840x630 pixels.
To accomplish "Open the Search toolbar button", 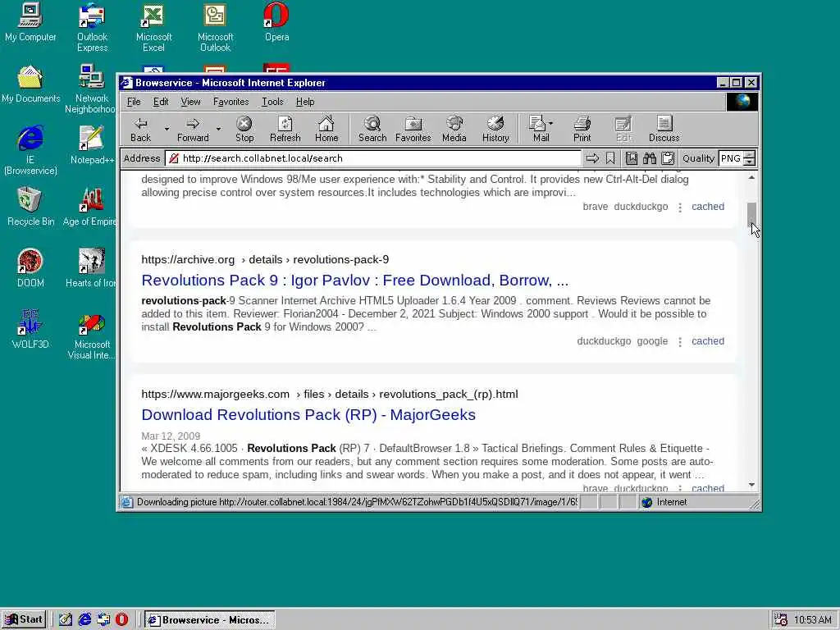I will click(x=372, y=129).
